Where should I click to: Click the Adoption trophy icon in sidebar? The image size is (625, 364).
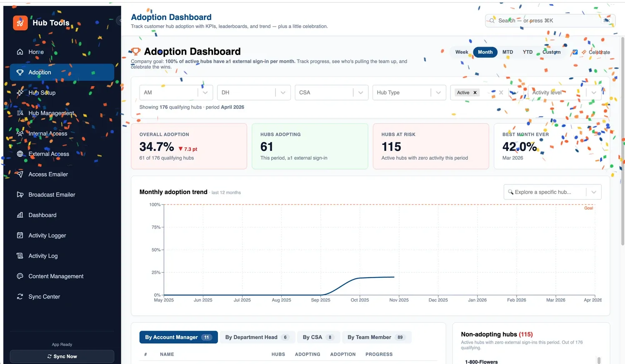(20, 72)
